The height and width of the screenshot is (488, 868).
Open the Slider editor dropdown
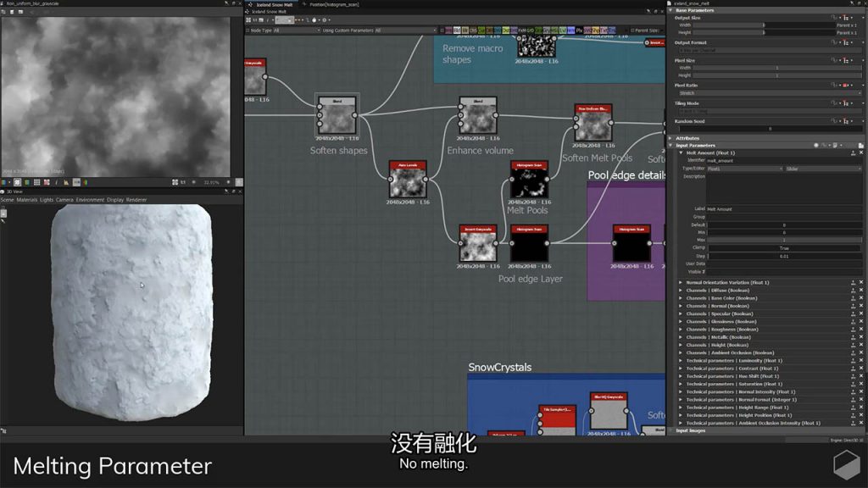pos(824,169)
